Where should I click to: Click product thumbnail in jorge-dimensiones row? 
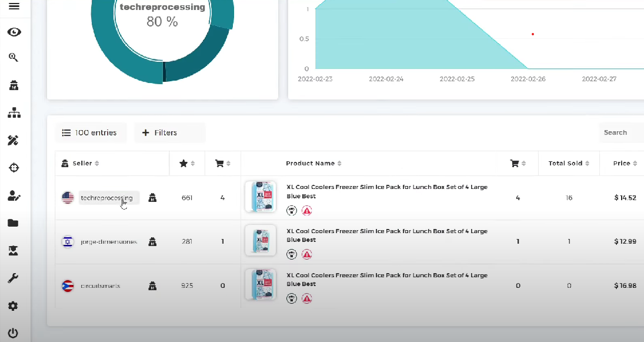261,241
